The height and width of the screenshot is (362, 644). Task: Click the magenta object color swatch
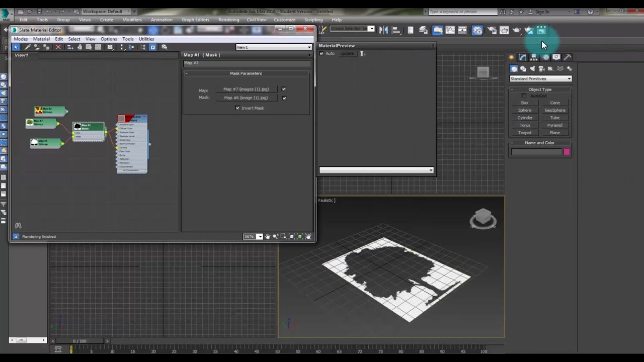pos(567,152)
